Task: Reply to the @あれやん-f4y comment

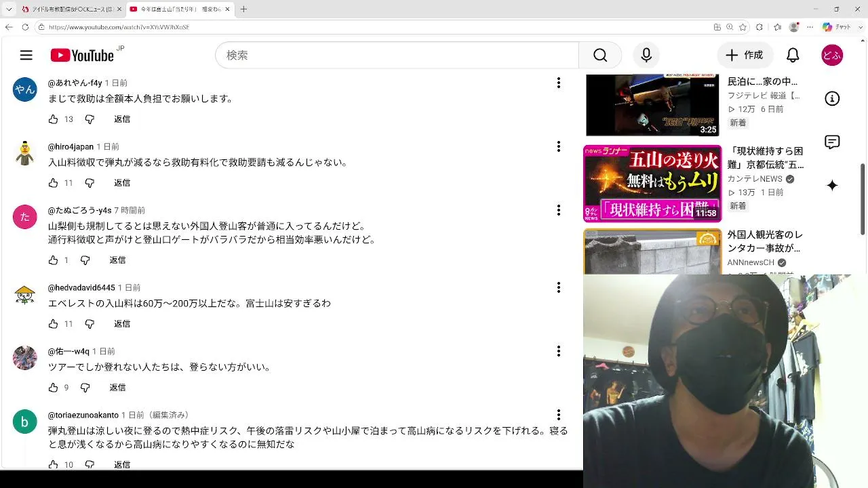Action: pyautogui.click(x=122, y=119)
